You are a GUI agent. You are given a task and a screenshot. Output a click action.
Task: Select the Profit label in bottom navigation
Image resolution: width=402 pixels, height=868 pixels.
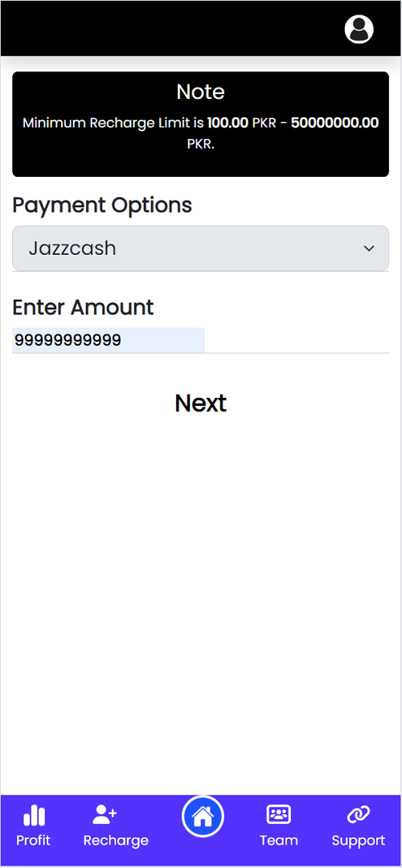pos(33,841)
